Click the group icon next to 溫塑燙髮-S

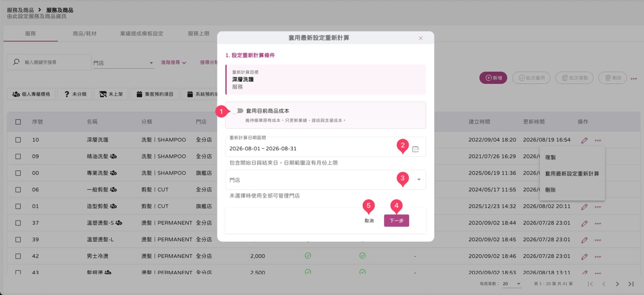pyautogui.click(x=119, y=223)
